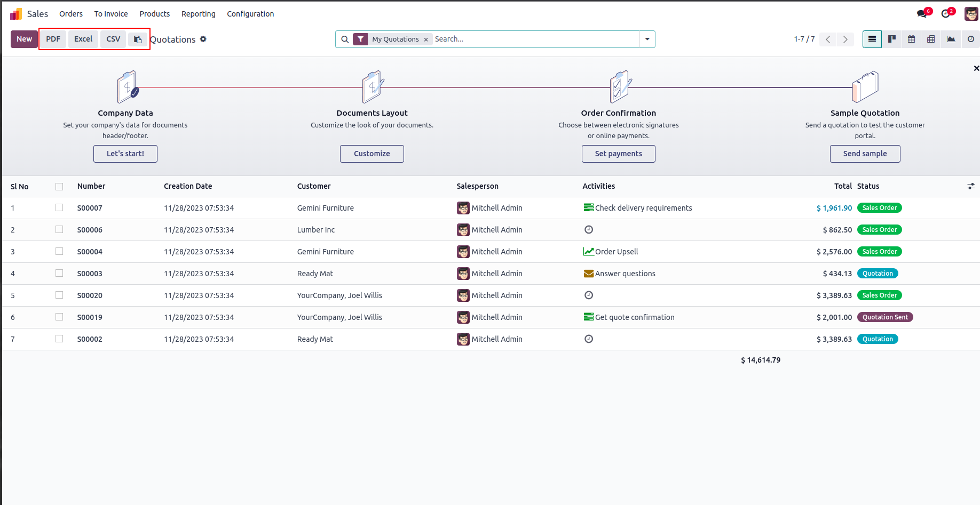Open the Configuration menu
The height and width of the screenshot is (505, 980).
pos(250,14)
